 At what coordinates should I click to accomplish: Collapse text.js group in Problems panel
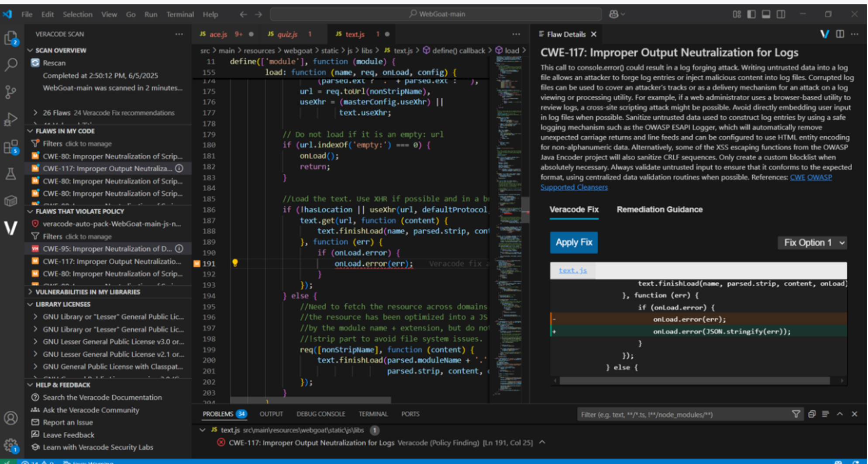pyautogui.click(x=203, y=430)
